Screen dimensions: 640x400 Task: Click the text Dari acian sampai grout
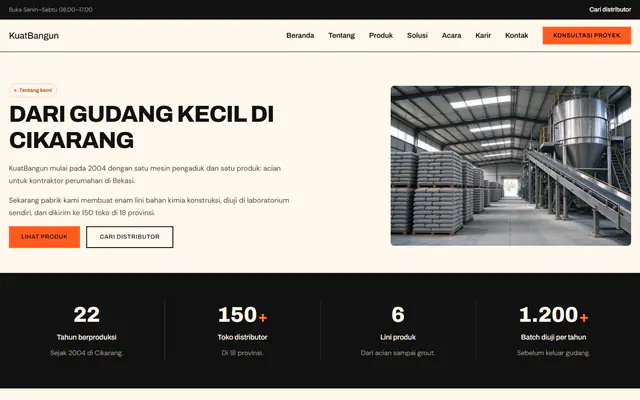(398, 353)
